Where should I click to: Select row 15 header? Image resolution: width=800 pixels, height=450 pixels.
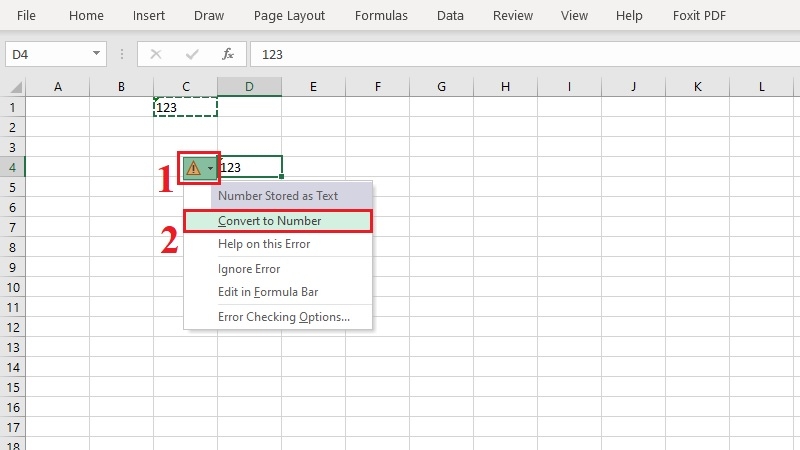coord(13,387)
